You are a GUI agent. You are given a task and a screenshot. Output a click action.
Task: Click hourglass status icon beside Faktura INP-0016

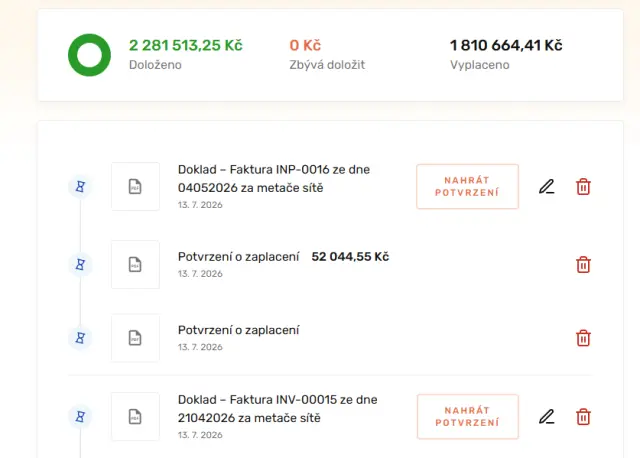click(x=80, y=187)
